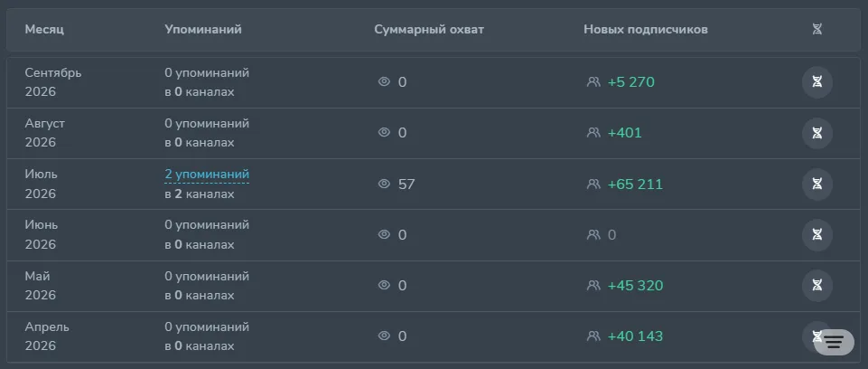
Task: Click the DNA icon in the Июль 2026 row
Action: (817, 184)
